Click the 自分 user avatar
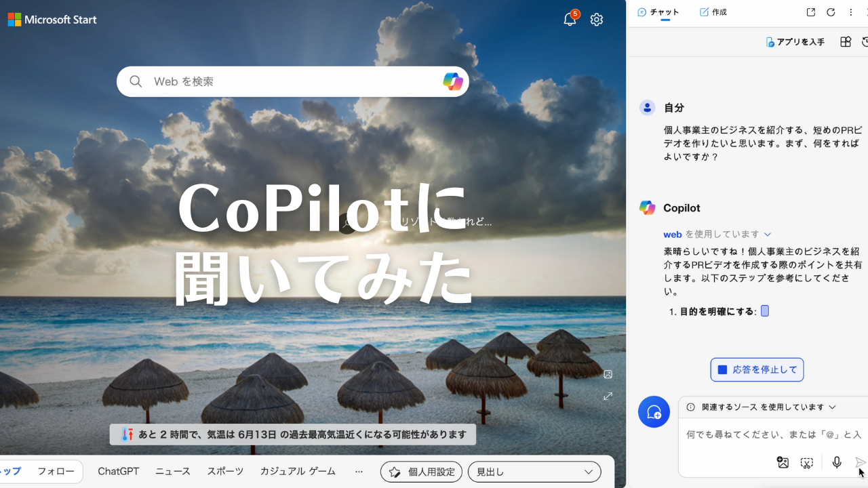Screen dimensions: 868x488 (648, 108)
